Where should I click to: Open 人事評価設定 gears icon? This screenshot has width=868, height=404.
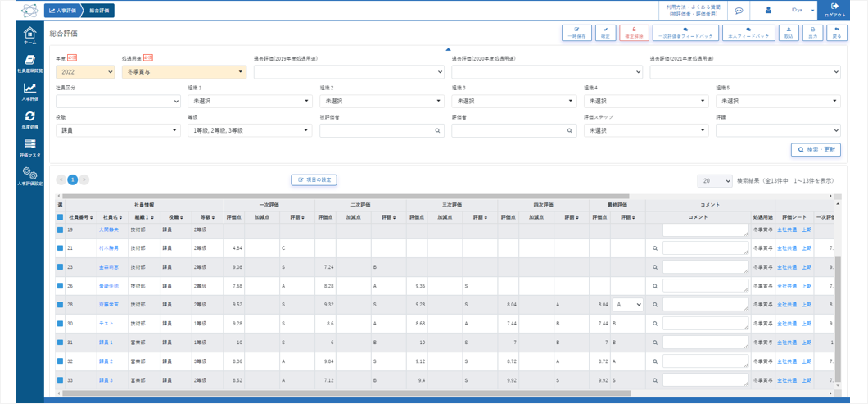[x=29, y=174]
